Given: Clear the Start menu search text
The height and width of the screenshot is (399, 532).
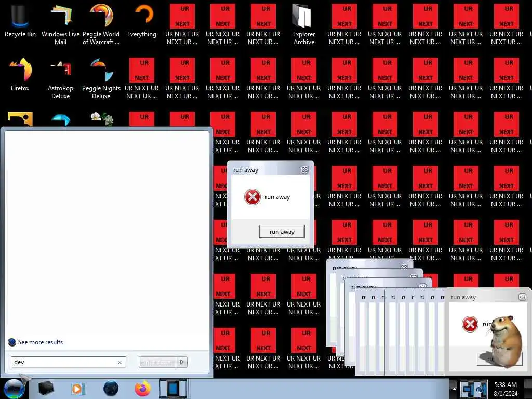Looking at the screenshot, I should click(119, 362).
